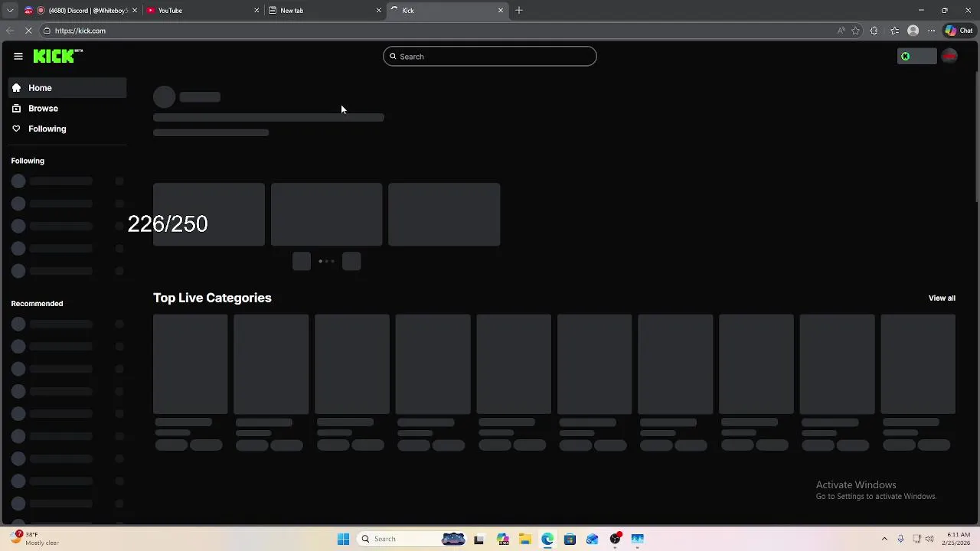The width and height of the screenshot is (980, 551).
Task: Open the browser profile icon
Action: [913, 31]
